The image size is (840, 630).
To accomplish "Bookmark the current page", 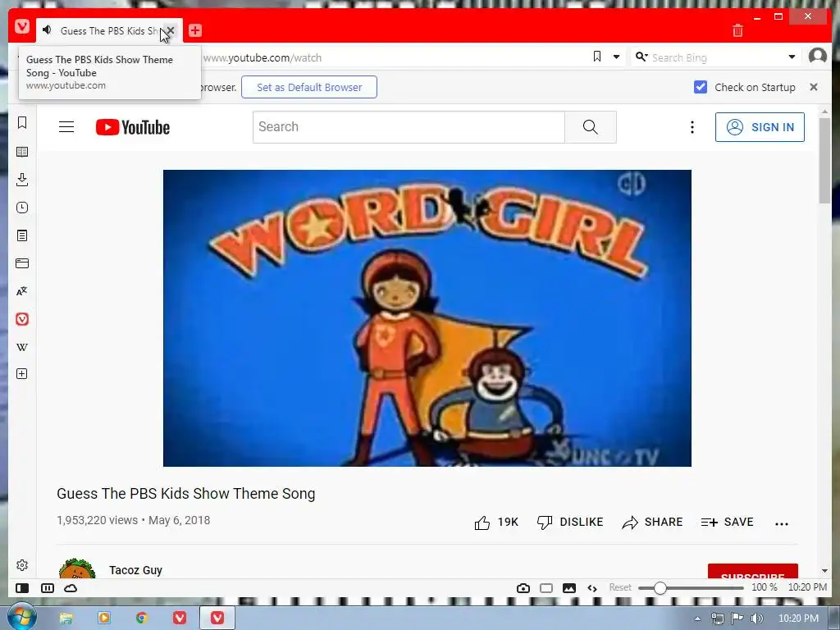I will pyautogui.click(x=597, y=57).
